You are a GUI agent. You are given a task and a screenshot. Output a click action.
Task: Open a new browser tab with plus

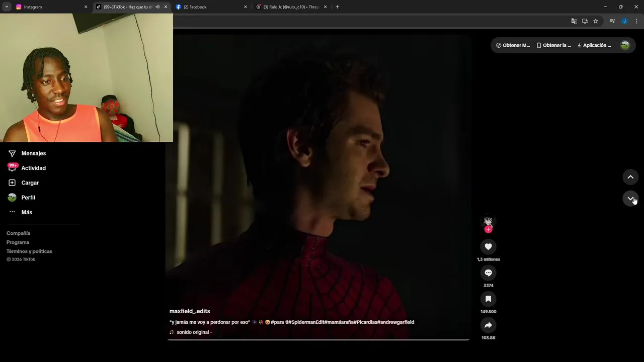point(337,7)
